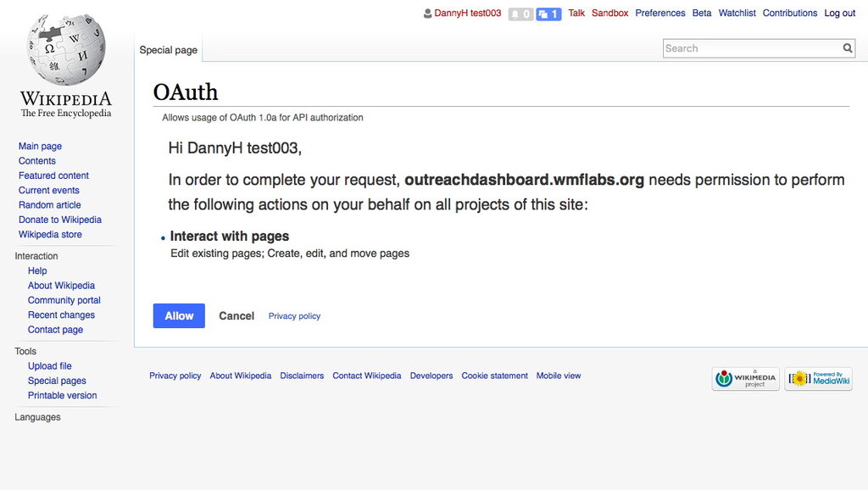The height and width of the screenshot is (490, 868).
Task: Click the Wikimedia project badge
Action: click(746, 379)
